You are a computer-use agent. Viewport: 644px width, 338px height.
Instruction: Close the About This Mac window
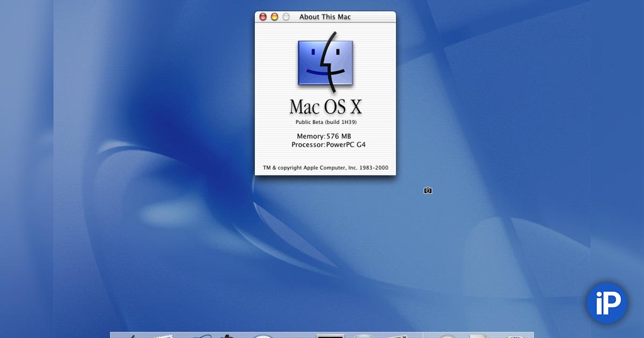point(262,17)
